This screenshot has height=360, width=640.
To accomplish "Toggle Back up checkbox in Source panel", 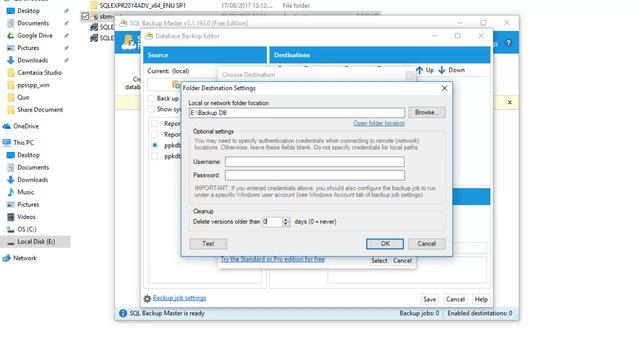I will [x=151, y=98].
